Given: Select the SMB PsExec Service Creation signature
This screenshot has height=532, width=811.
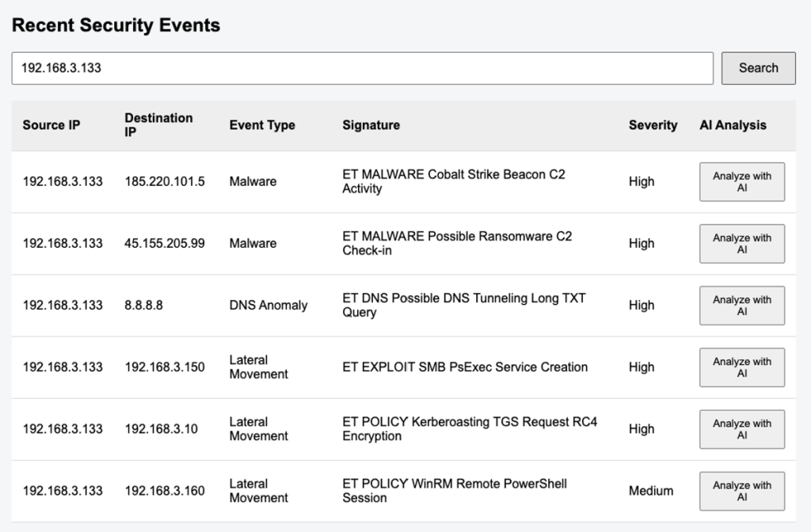Looking at the screenshot, I should tap(465, 367).
